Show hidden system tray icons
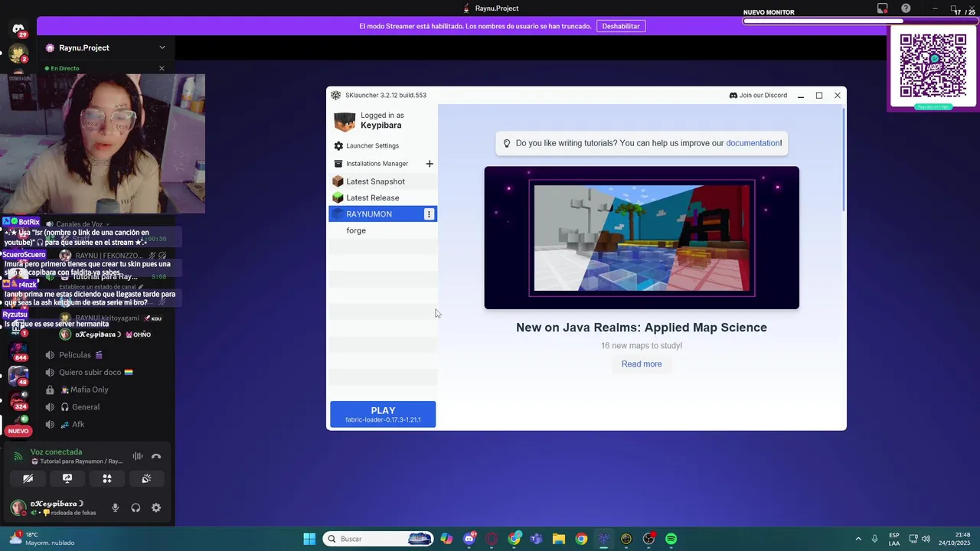980x551 pixels. point(858,539)
